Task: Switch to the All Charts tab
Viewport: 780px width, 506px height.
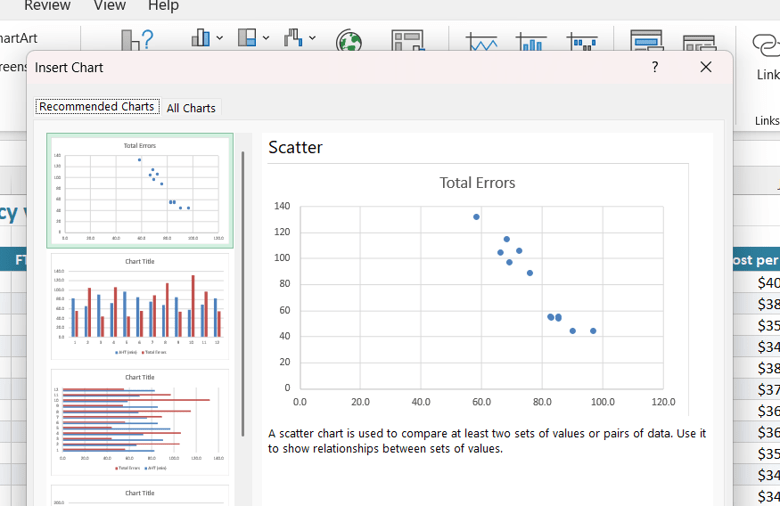Action: pos(191,108)
